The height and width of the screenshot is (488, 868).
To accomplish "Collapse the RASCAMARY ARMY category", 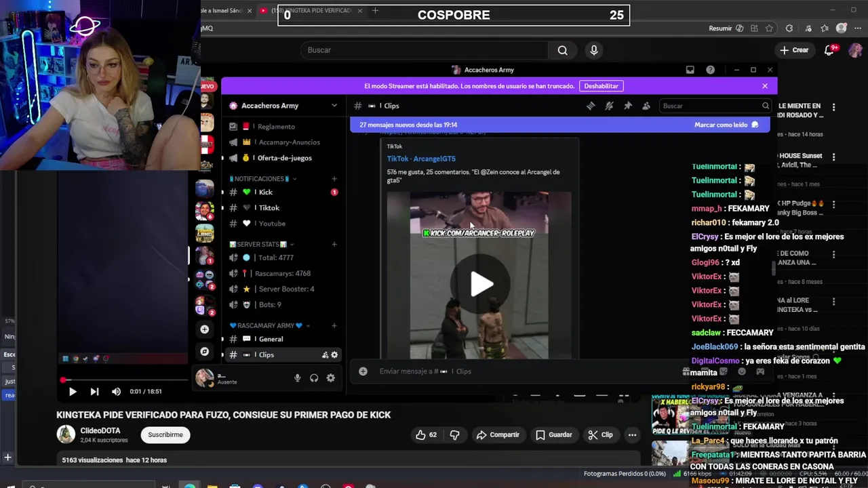I will 269,325.
